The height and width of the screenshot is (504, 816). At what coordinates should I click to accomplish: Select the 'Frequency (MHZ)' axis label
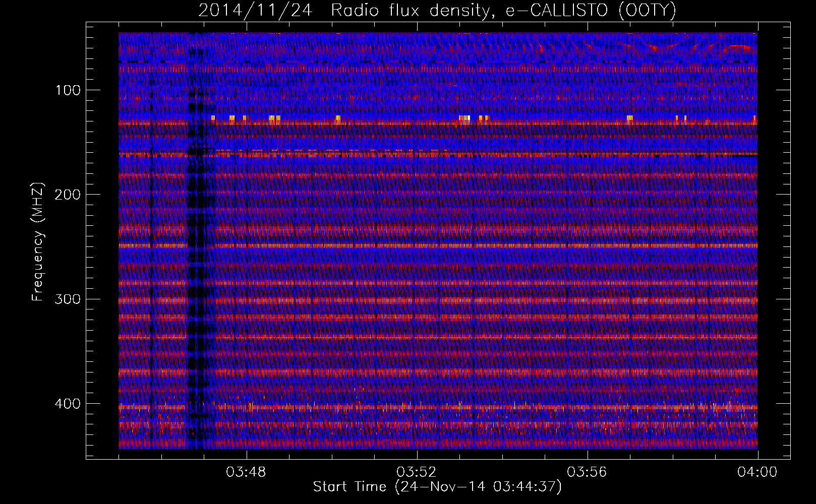(38, 242)
